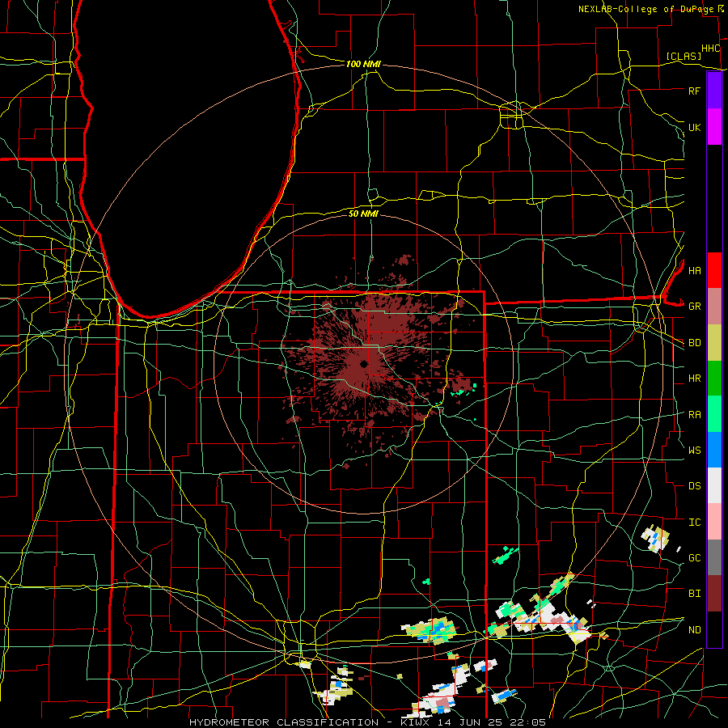Select the light pink IC swatch
This screenshot has width=728, height=728.
pyautogui.click(x=714, y=522)
